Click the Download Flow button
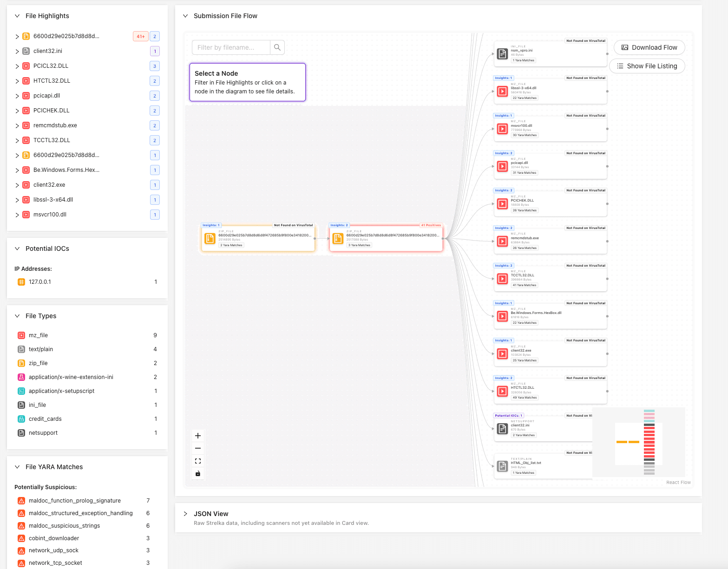 (649, 47)
